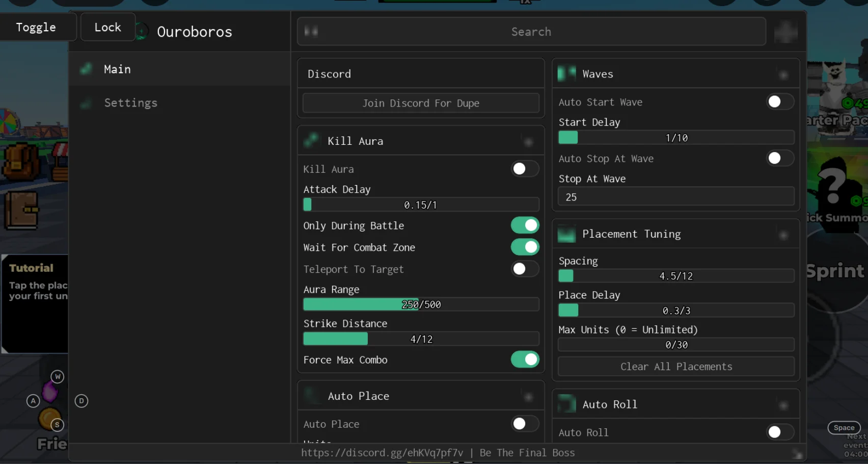
Task: Adjust the Strike Distance slider
Action: click(x=421, y=339)
